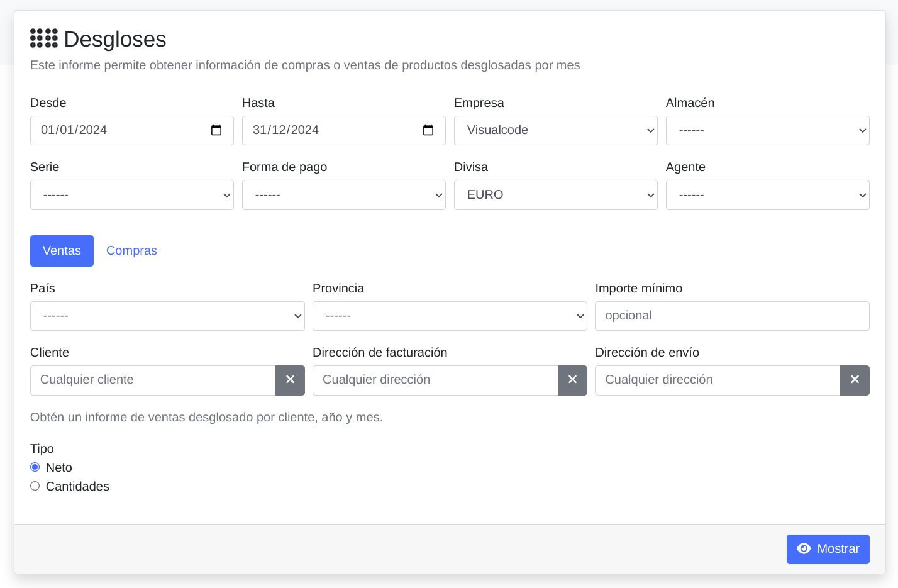
Task: Click the Dirección de facturación input field
Action: tap(435, 380)
